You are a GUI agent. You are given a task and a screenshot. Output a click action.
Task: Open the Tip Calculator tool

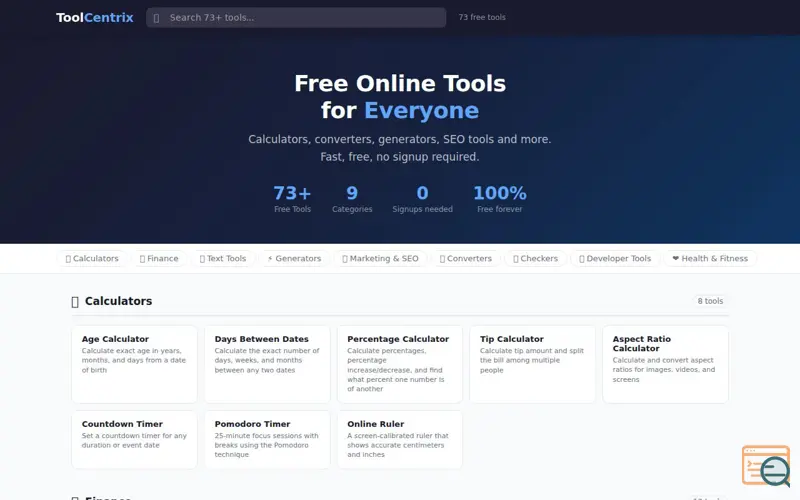[x=533, y=364]
